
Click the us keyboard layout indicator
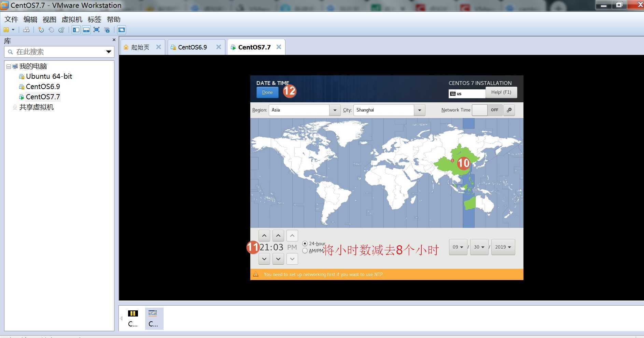click(x=467, y=93)
